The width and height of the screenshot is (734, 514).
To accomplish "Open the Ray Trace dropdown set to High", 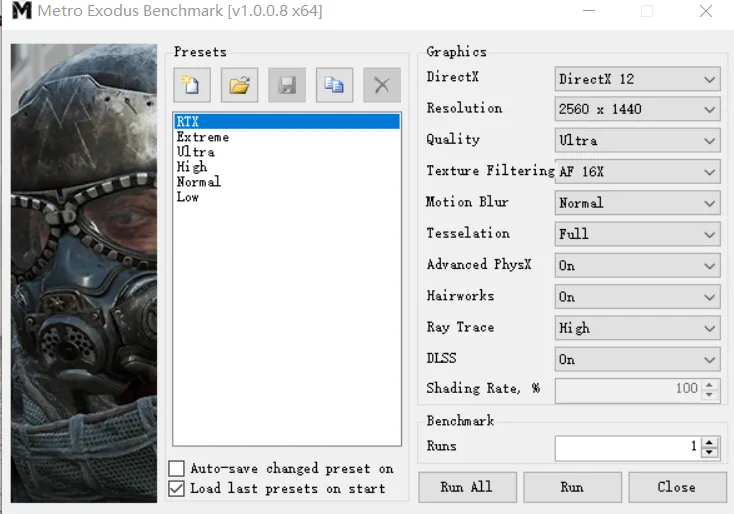I will coord(637,328).
